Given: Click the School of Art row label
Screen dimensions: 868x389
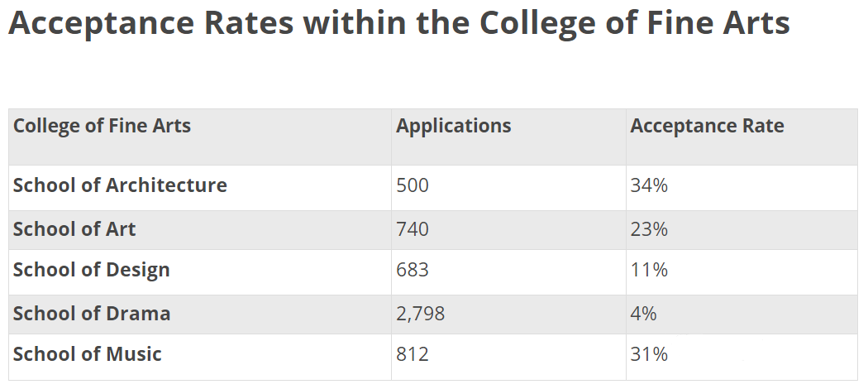Looking at the screenshot, I should pos(74,229).
